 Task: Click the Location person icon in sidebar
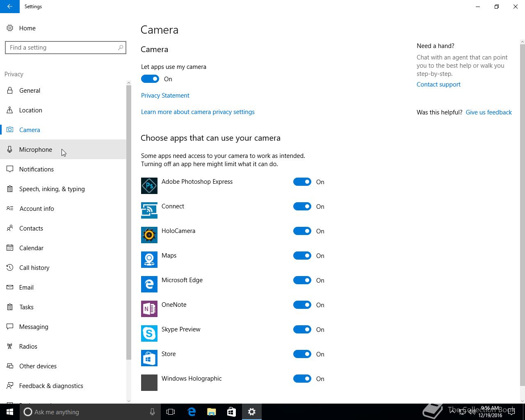point(10,110)
